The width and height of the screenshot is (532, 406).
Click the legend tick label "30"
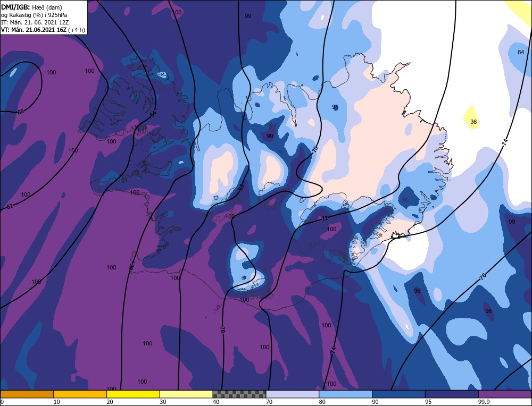tap(163, 402)
